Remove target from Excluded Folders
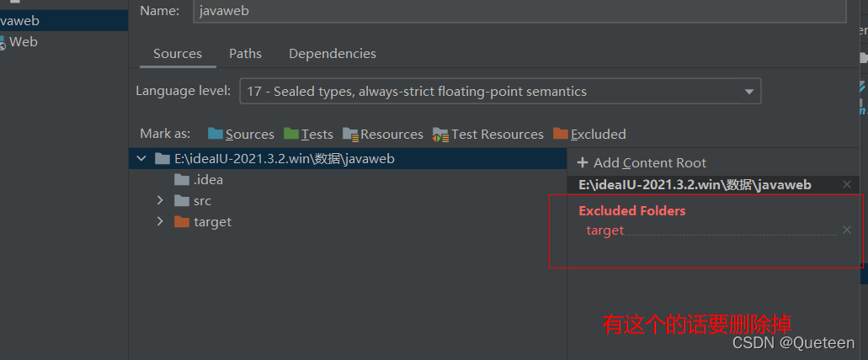The width and height of the screenshot is (868, 360). [846, 230]
